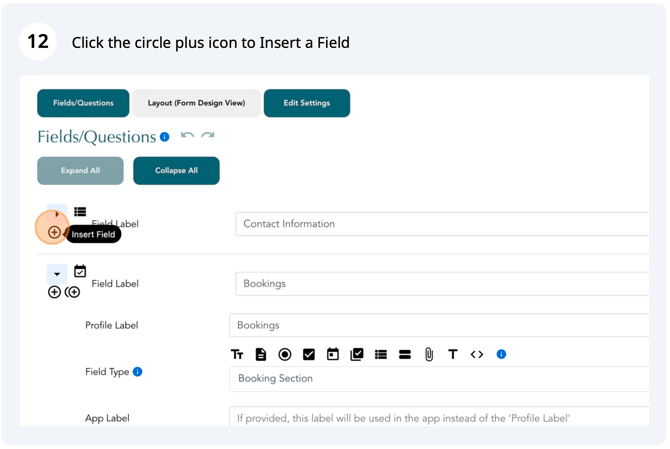
Task: Choose the radio button field type icon
Action: [285, 354]
